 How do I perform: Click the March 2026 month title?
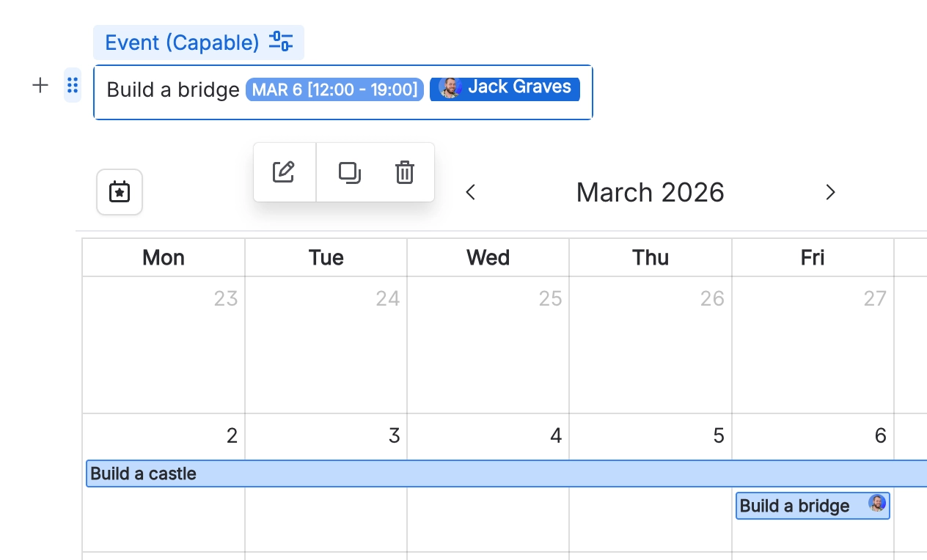pos(650,192)
